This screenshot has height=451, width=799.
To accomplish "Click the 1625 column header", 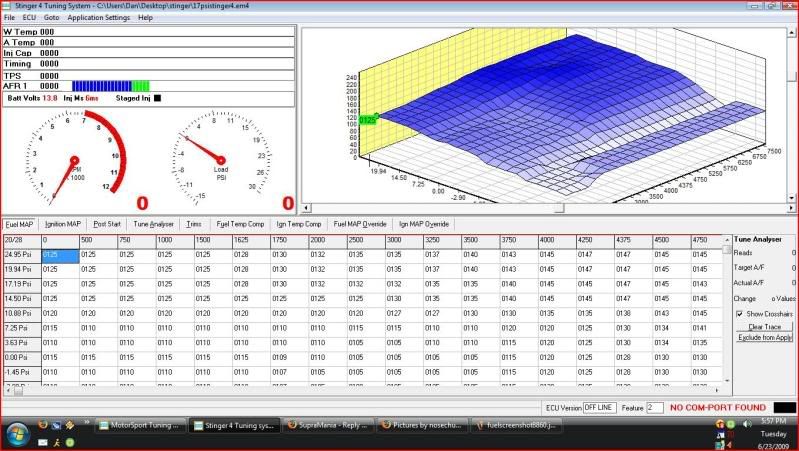I will 251,241.
